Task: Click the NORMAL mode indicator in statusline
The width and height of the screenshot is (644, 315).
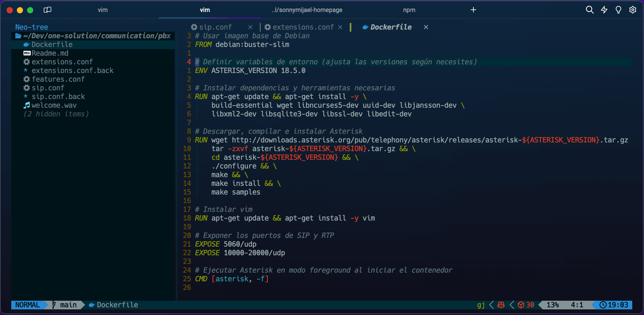Action: pyautogui.click(x=28, y=305)
